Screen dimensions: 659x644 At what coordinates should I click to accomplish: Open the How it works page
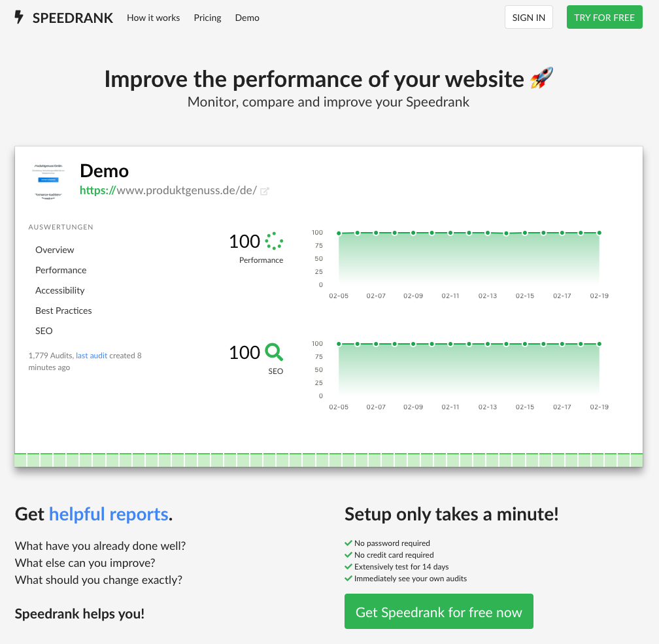pos(154,18)
